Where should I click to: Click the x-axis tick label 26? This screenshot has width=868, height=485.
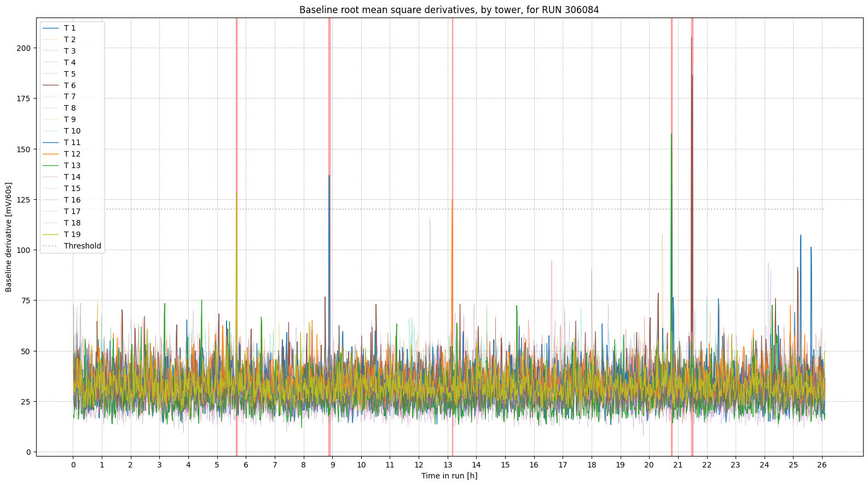click(x=821, y=465)
